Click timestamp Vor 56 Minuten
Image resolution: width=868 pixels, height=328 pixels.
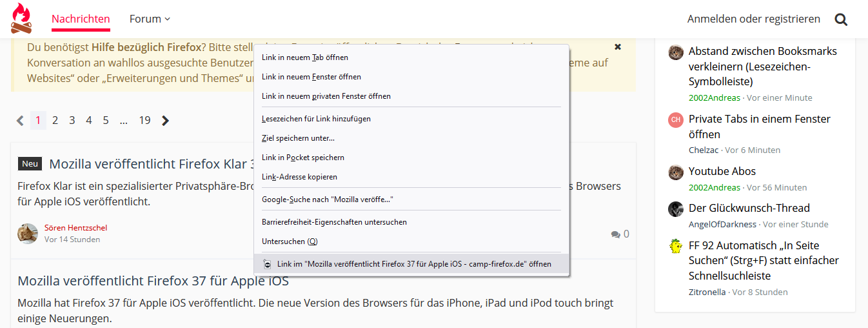(x=777, y=187)
